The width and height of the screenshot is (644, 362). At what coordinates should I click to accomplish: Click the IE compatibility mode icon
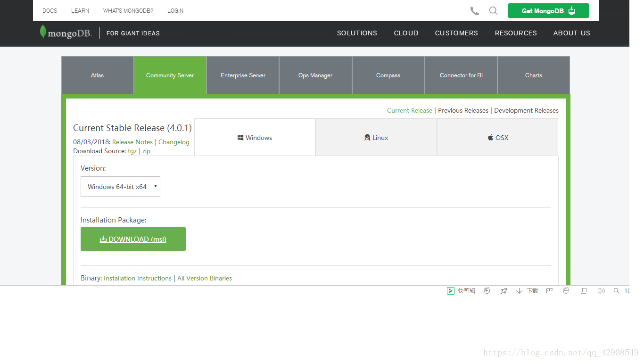tap(566, 291)
